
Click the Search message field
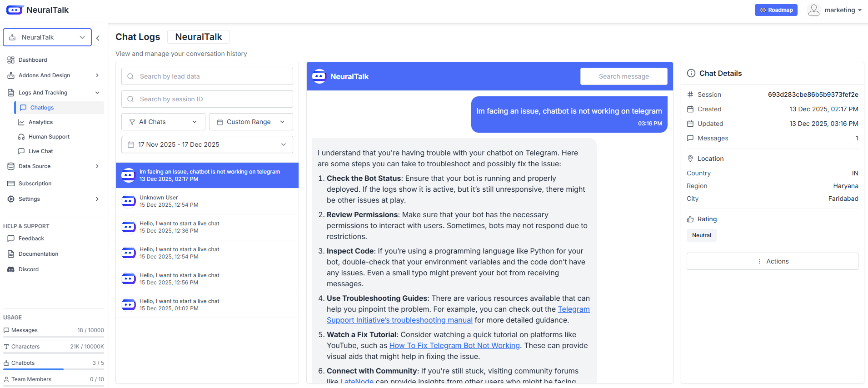tap(624, 76)
